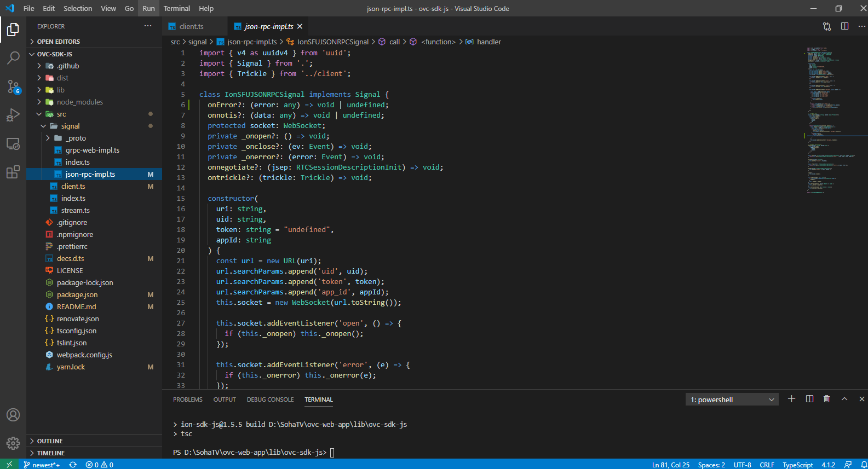Viewport: 868px width, 469px height.
Task: Switch to the PROBLEMS panel tab
Action: tap(188, 399)
